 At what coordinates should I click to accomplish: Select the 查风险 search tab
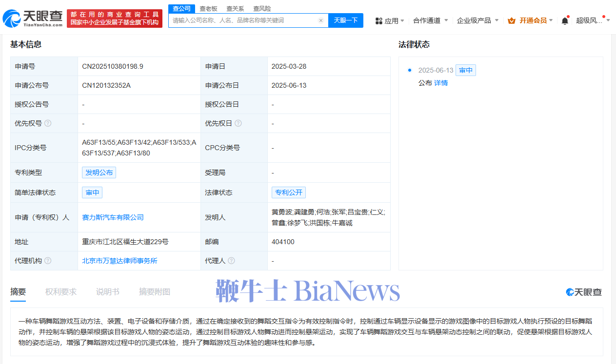tap(262, 9)
